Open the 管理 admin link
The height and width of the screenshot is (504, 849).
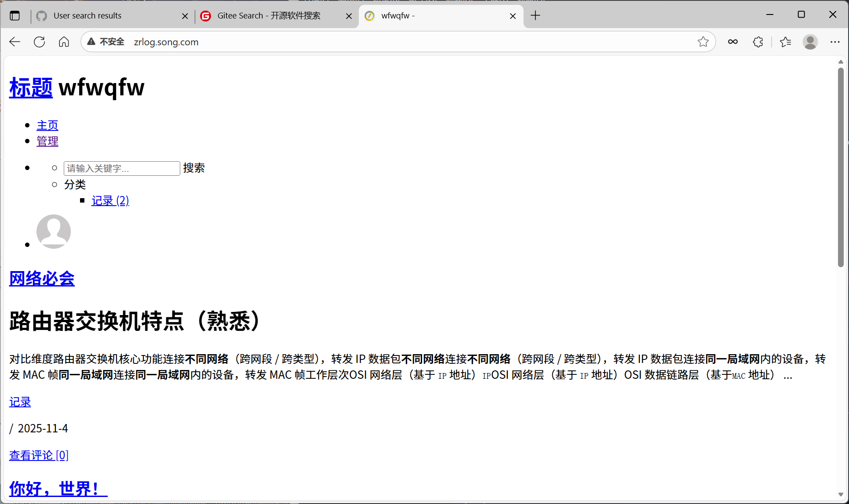point(47,141)
